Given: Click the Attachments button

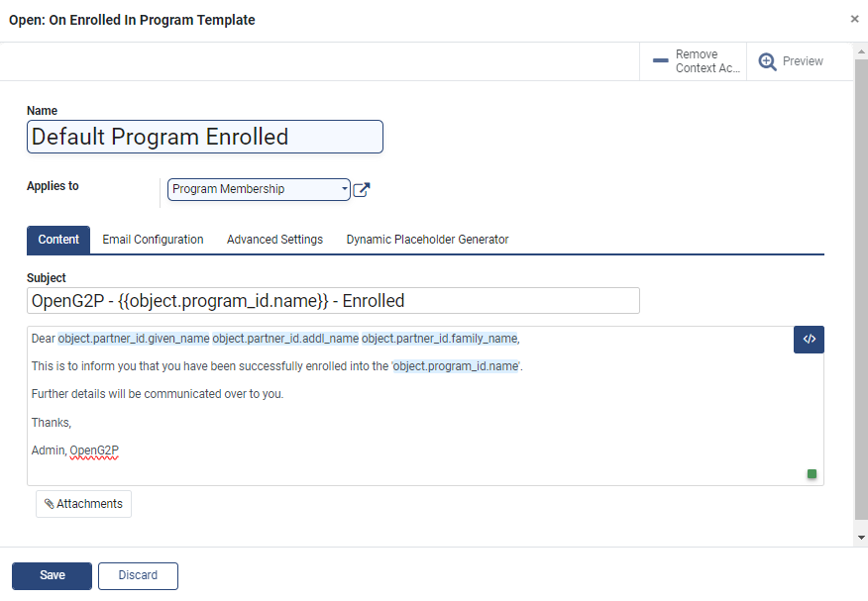Looking at the screenshot, I should (83, 504).
